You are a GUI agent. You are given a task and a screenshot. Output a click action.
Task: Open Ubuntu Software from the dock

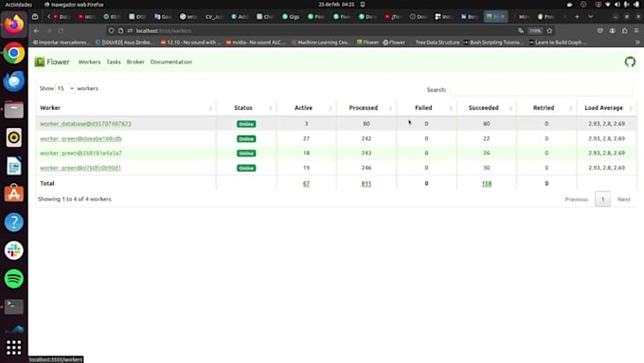[x=14, y=194]
